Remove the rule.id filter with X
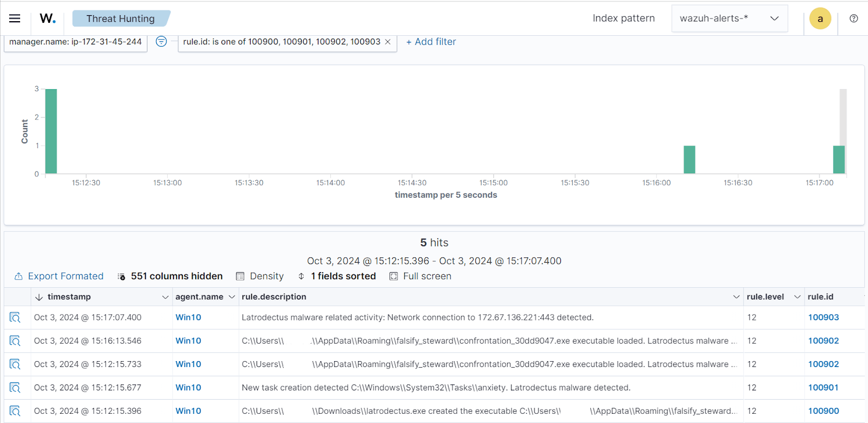This screenshot has width=868, height=423. [388, 42]
